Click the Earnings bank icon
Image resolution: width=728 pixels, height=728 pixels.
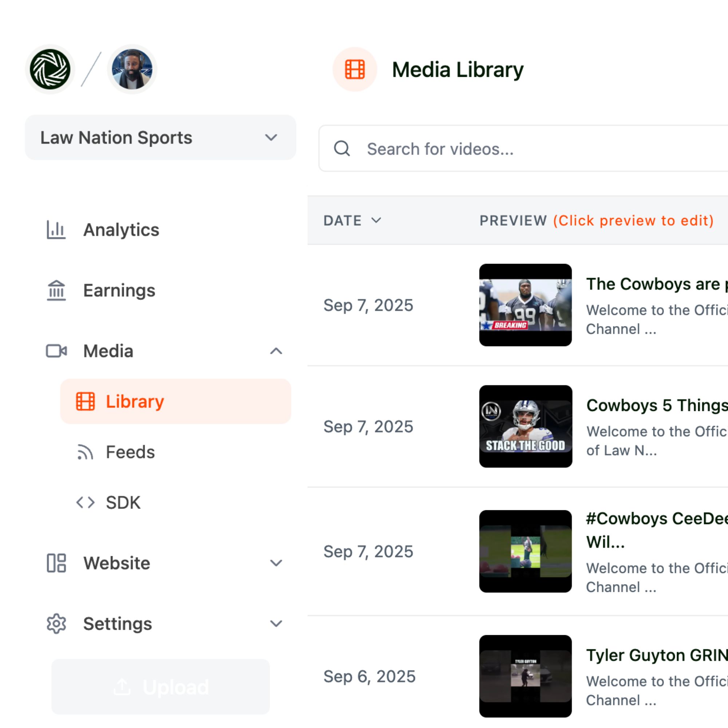[56, 290]
